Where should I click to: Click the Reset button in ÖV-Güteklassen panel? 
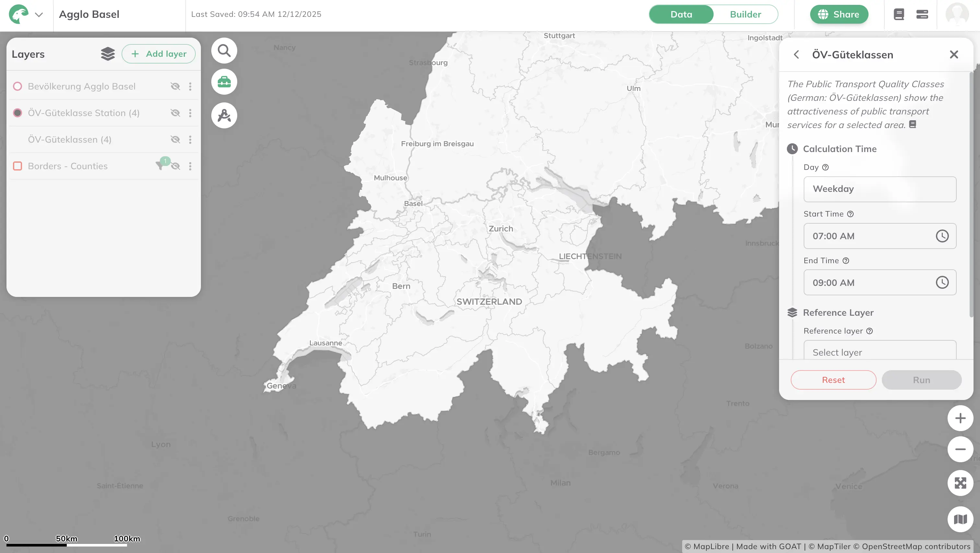tap(833, 380)
